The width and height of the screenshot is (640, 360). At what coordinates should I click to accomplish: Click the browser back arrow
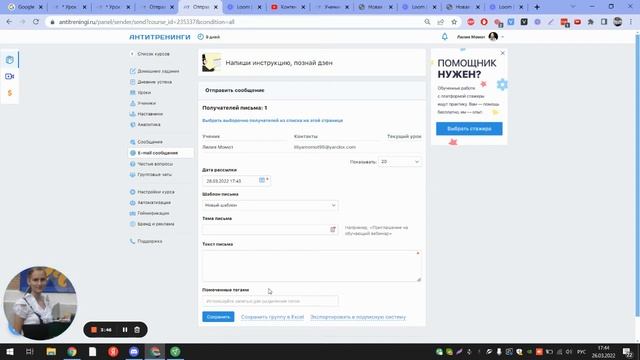(9, 22)
